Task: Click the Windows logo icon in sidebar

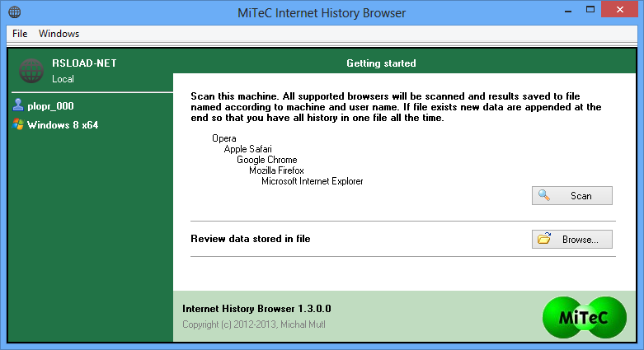Action: point(18,124)
